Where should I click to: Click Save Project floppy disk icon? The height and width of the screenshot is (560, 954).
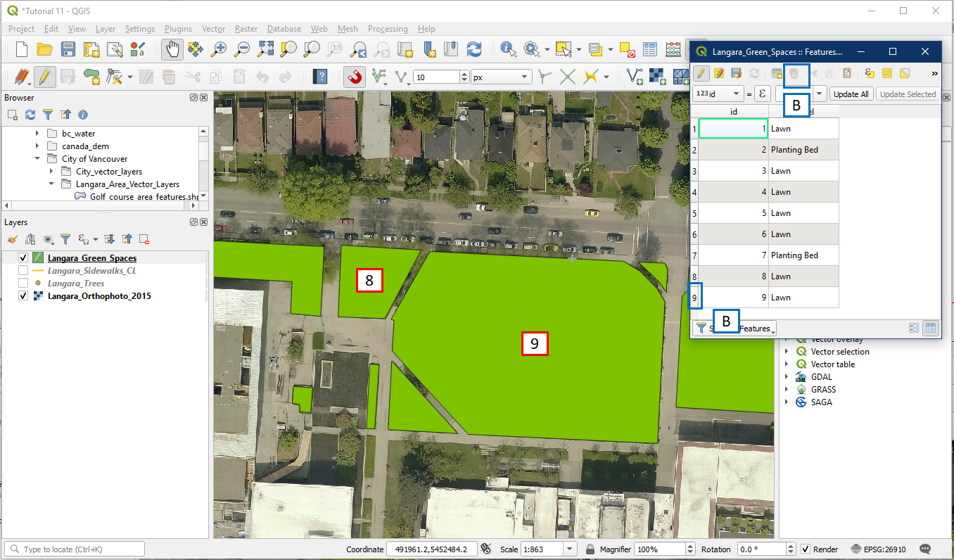coord(68,49)
